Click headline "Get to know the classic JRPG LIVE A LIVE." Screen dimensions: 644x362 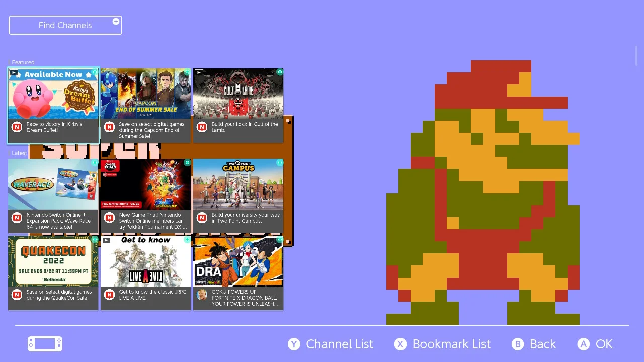pyautogui.click(x=152, y=295)
